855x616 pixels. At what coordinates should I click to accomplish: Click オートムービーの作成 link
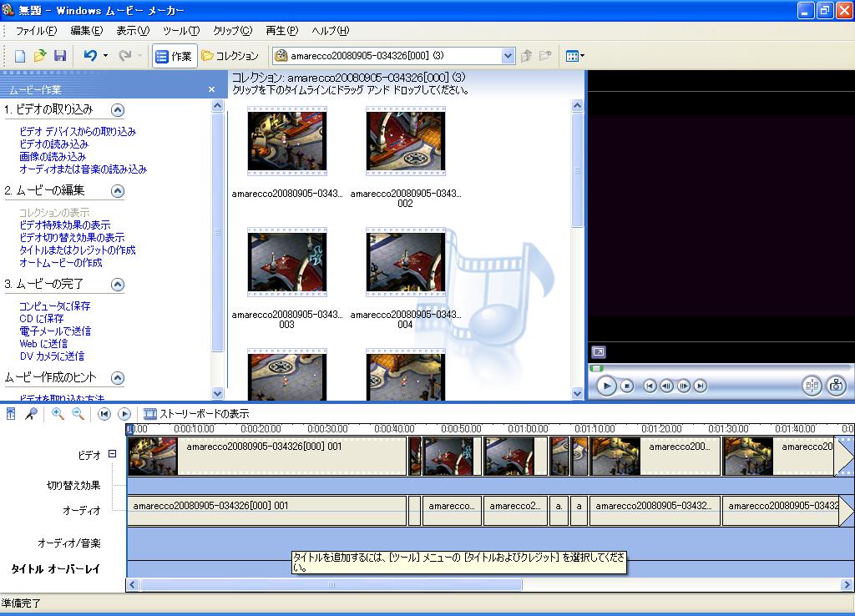click(x=60, y=262)
